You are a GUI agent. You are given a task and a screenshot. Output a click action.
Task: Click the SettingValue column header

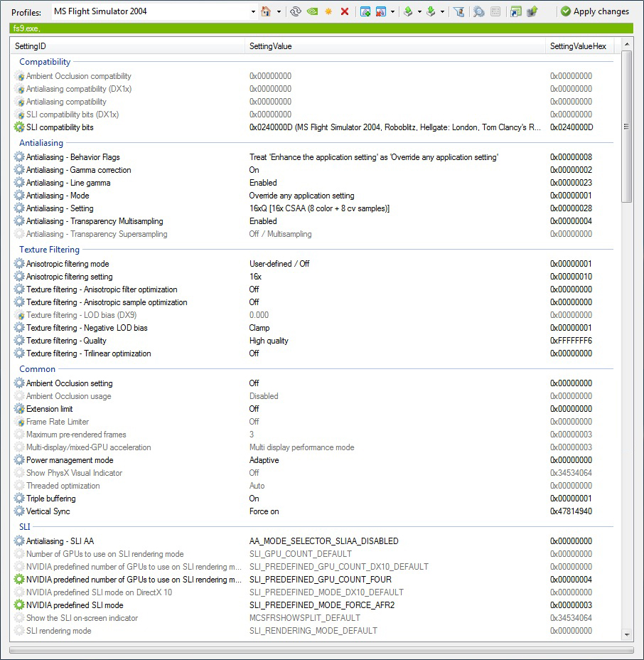click(x=395, y=46)
